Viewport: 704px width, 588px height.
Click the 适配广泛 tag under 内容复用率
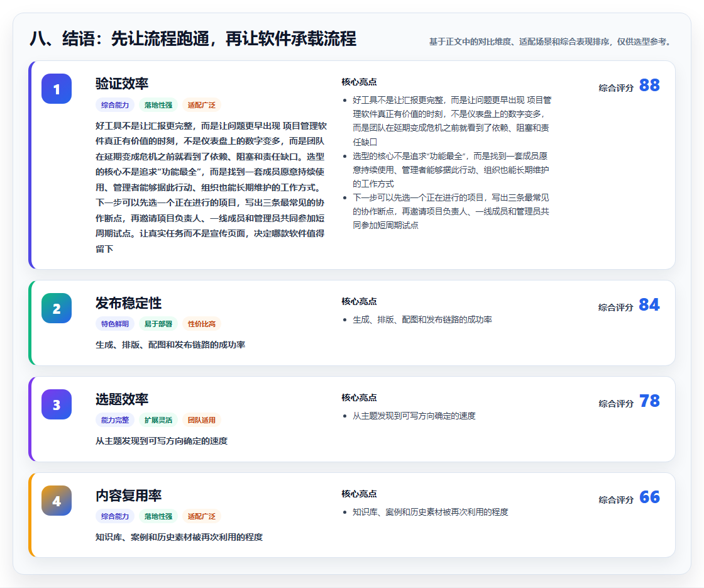(202, 516)
